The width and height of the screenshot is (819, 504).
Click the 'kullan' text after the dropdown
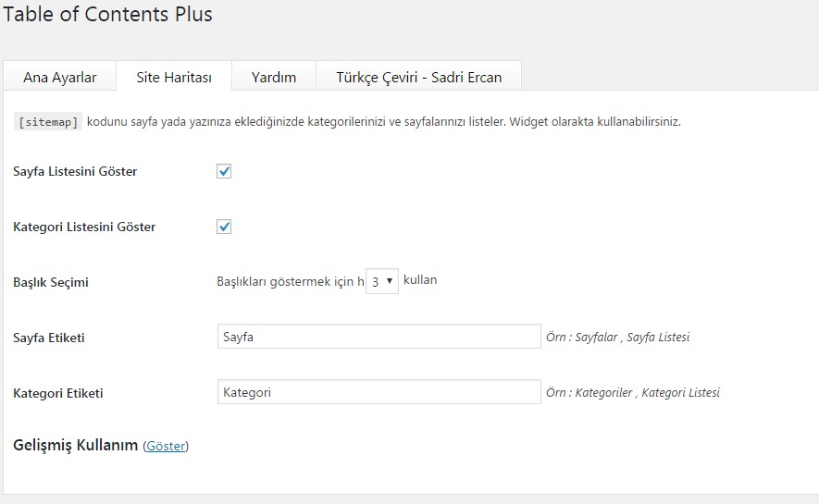(x=420, y=279)
